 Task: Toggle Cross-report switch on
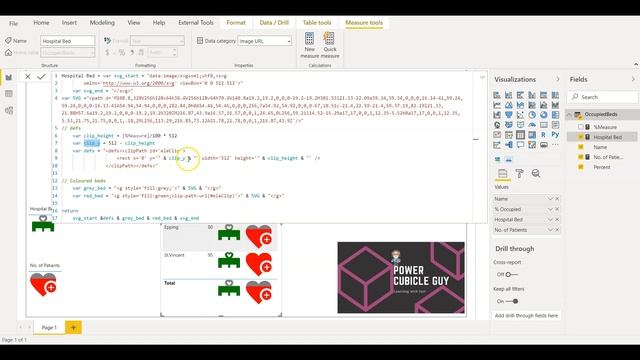(x=511, y=275)
